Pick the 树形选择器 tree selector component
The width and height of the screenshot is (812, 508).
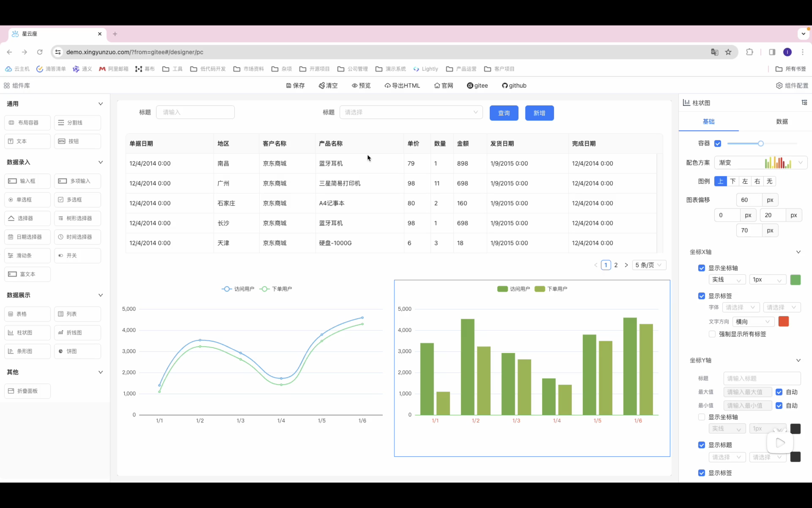click(77, 218)
